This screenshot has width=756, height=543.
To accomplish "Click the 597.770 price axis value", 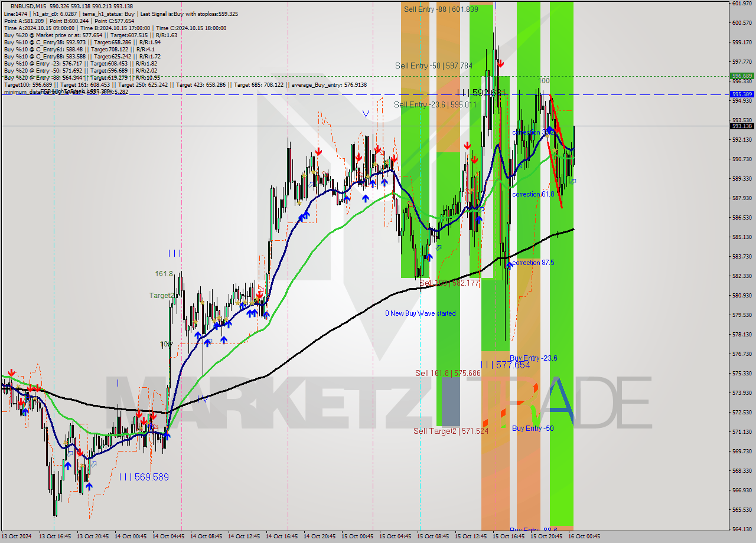I will pos(742,61).
